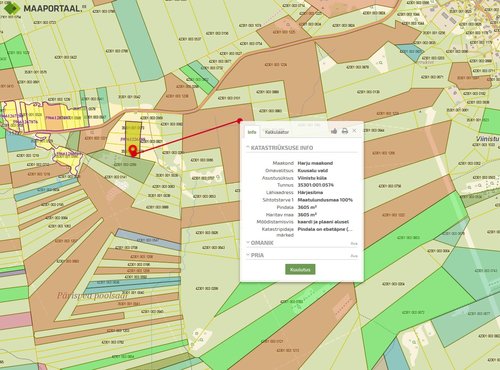Switch to the Kalkulaator tab
This screenshot has width=500, height=370.
tap(277, 132)
